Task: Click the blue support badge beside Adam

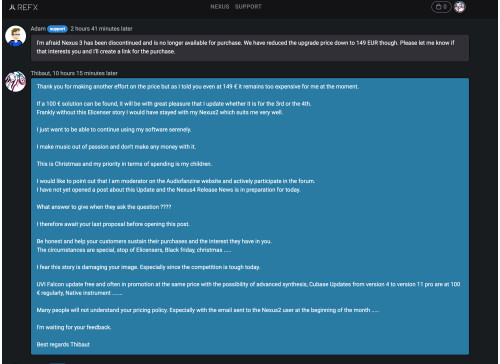Action: pos(57,29)
